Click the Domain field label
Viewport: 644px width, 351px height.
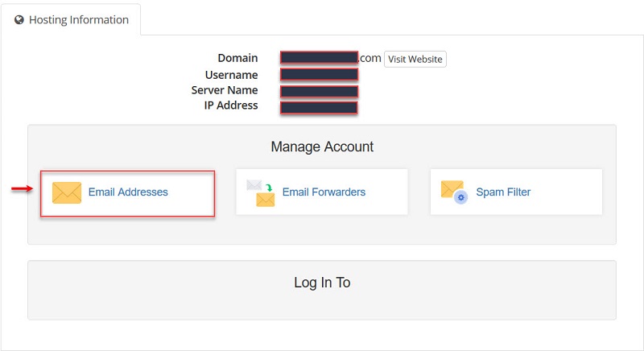click(237, 58)
